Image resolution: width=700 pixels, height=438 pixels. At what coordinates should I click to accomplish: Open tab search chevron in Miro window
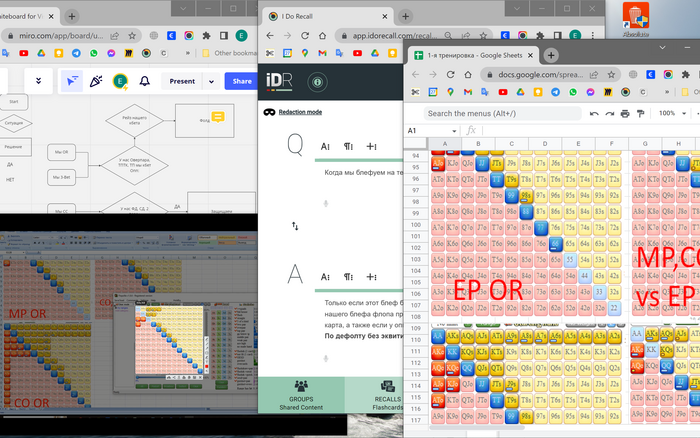[183, 8]
